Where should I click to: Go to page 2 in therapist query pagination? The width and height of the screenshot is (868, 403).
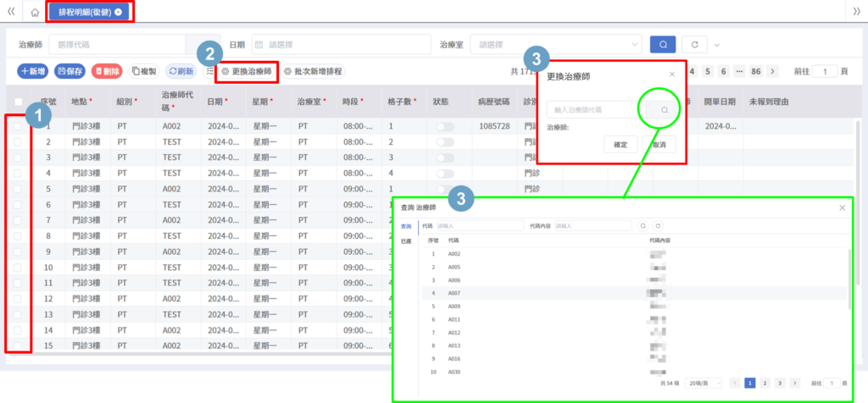pos(765,383)
